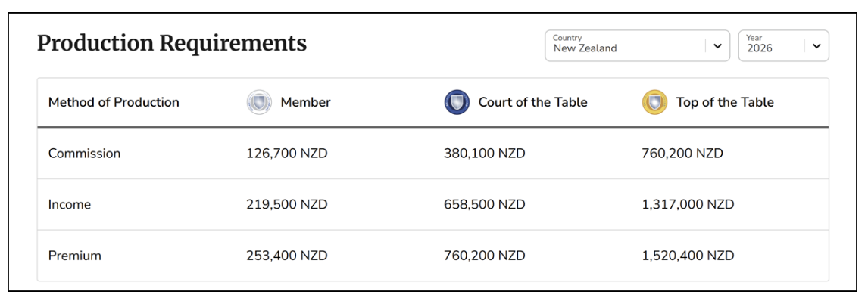Select the Method of Production column header
This screenshot has height=304, width=868.
click(x=114, y=102)
